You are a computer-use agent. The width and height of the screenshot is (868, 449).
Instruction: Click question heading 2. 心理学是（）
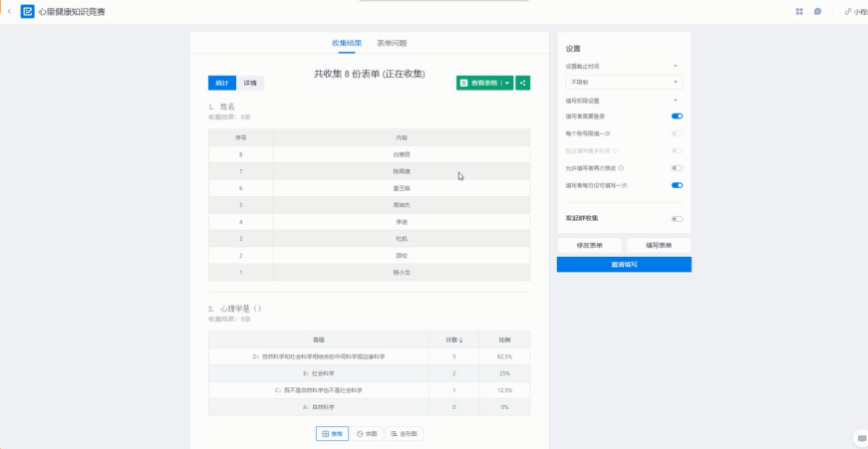[235, 309]
